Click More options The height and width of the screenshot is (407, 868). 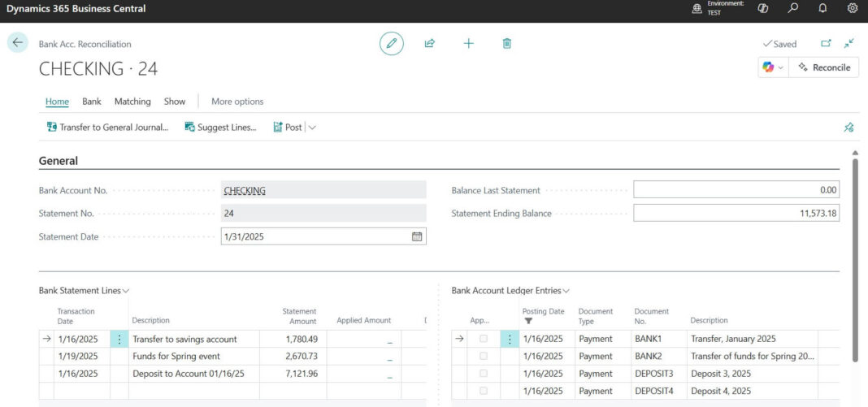[237, 102]
